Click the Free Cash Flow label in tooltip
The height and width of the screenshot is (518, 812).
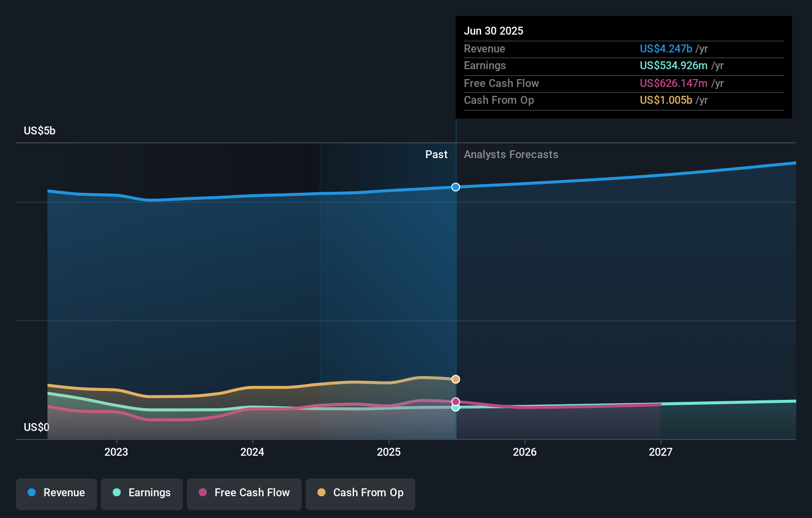[501, 83]
